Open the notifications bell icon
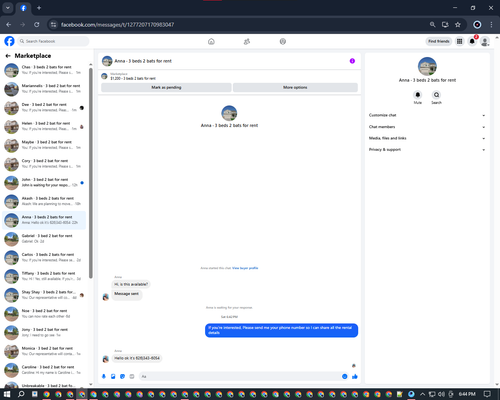 pos(472,41)
